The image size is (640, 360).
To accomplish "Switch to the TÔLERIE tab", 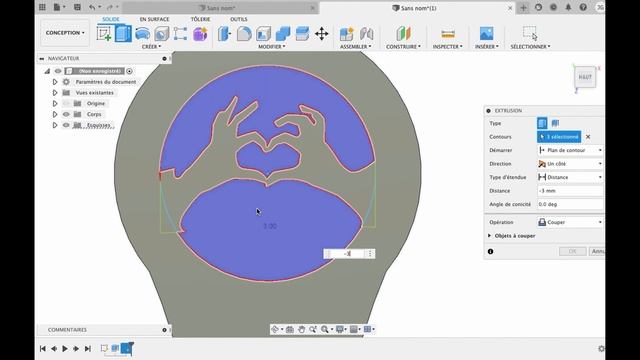I will coord(200,19).
